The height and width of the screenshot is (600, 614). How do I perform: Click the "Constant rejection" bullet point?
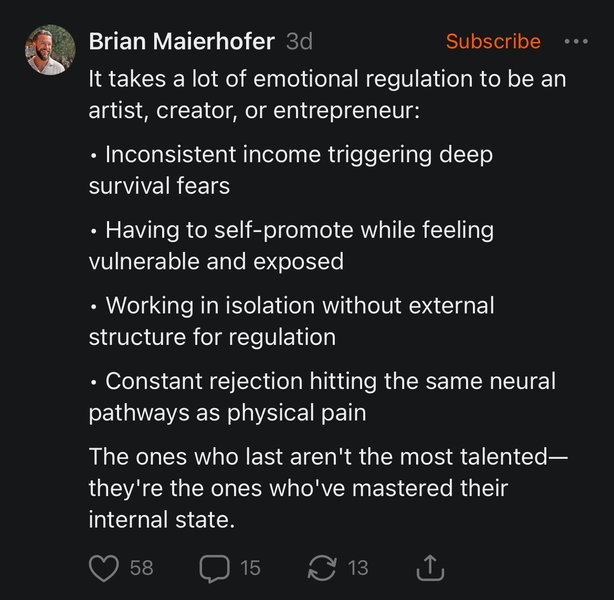tap(321, 395)
